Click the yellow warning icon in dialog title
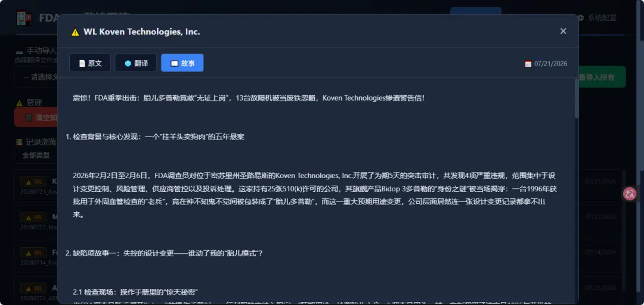This screenshot has height=305, width=644. (x=75, y=32)
